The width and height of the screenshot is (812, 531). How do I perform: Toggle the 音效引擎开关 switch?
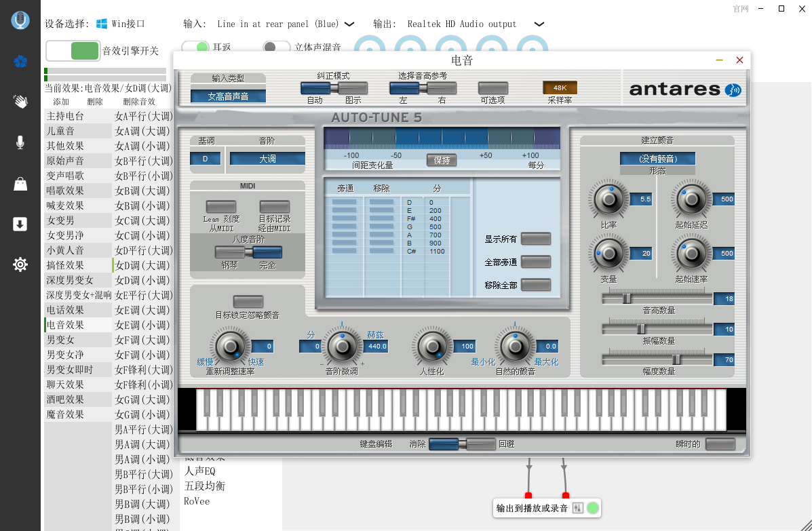73,51
